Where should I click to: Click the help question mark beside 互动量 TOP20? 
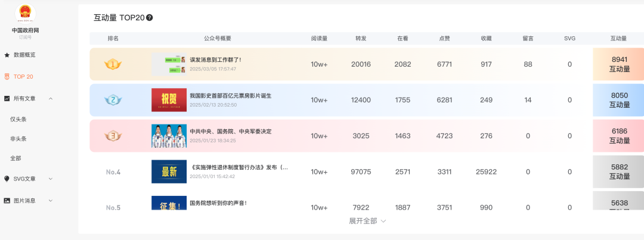pos(150,18)
